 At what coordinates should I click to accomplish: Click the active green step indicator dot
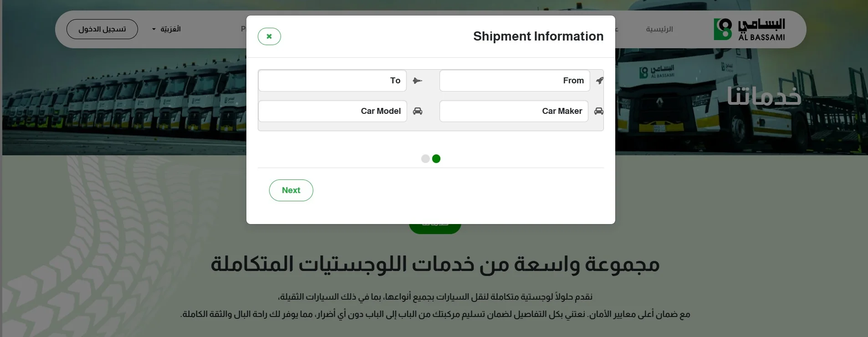[436, 158]
